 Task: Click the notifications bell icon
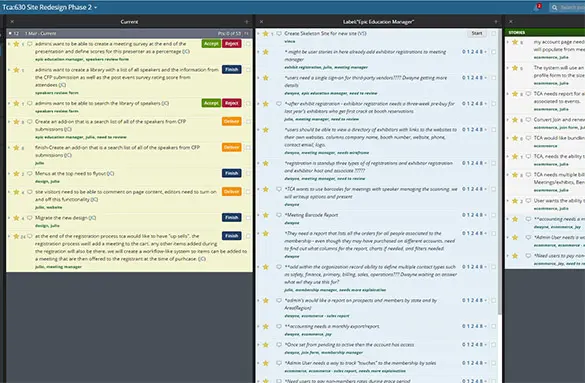(x=536, y=7)
